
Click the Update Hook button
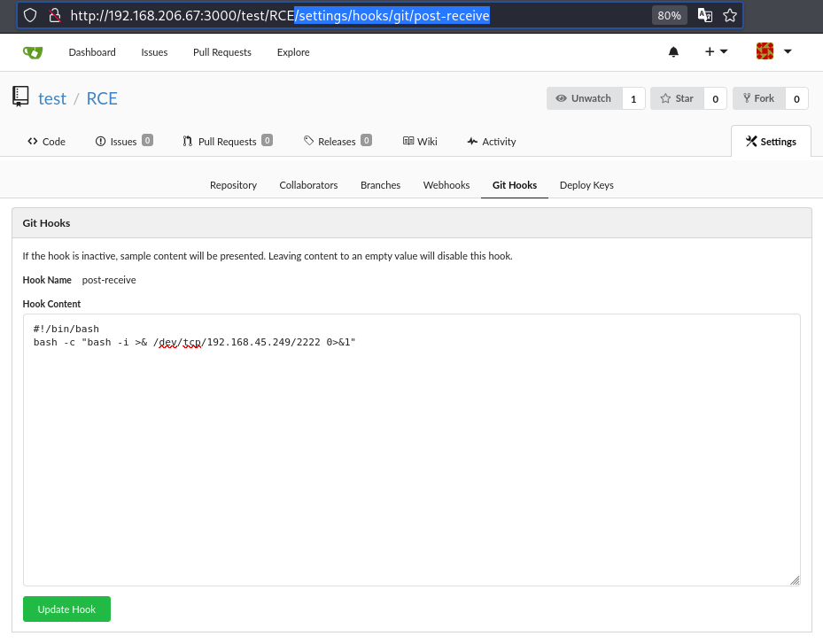pos(66,609)
